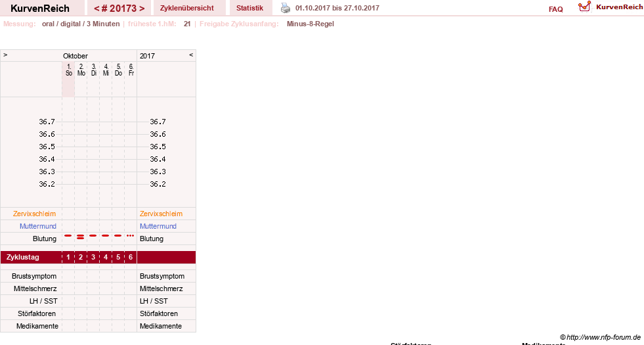Screen dimensions: 644x345
Task: Click left Brustsymptom row label
Action: (34, 277)
